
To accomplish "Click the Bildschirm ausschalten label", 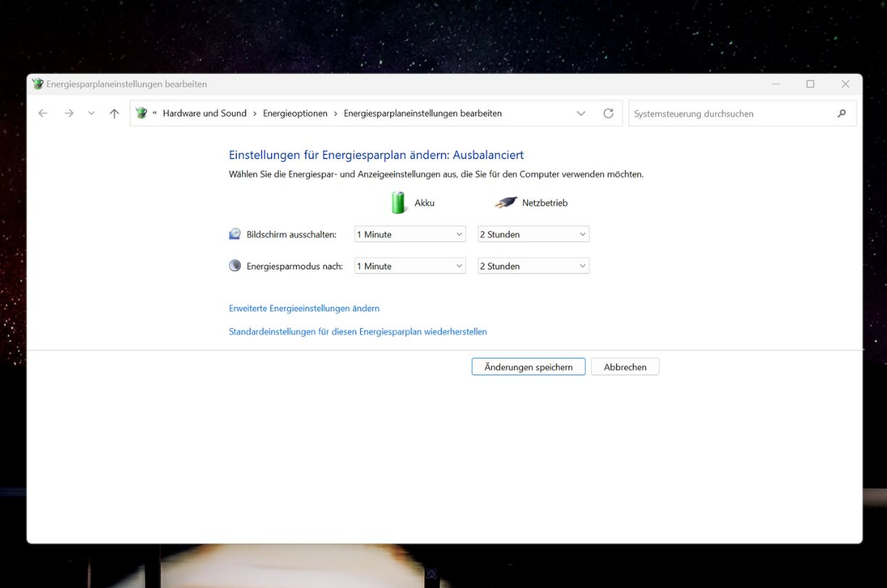I will (x=291, y=235).
